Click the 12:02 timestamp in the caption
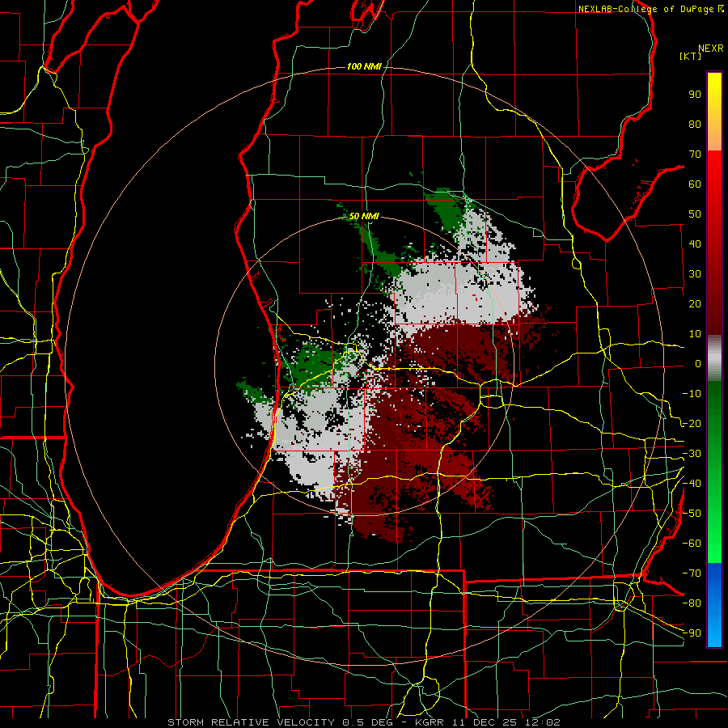Image resolution: width=728 pixels, height=728 pixels. 543,722
